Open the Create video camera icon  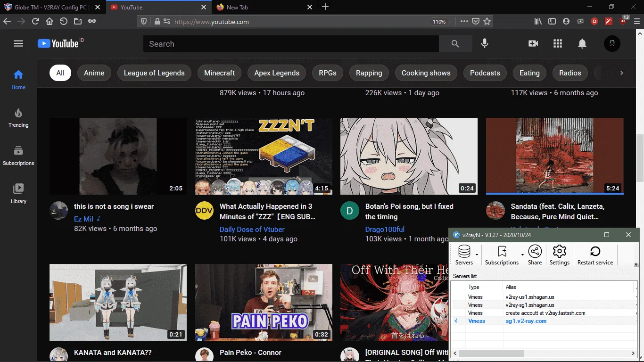[x=533, y=44]
